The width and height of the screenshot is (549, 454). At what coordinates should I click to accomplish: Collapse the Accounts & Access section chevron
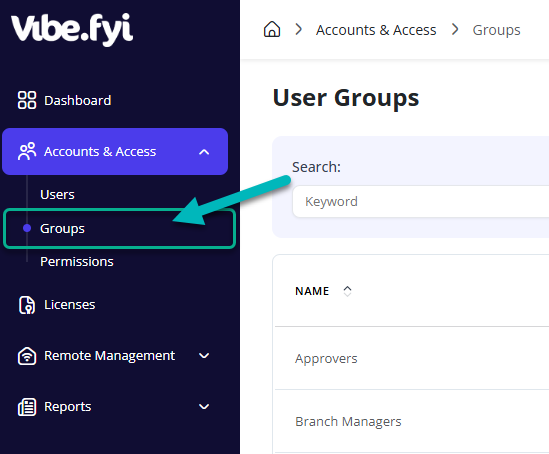pyautogui.click(x=204, y=152)
